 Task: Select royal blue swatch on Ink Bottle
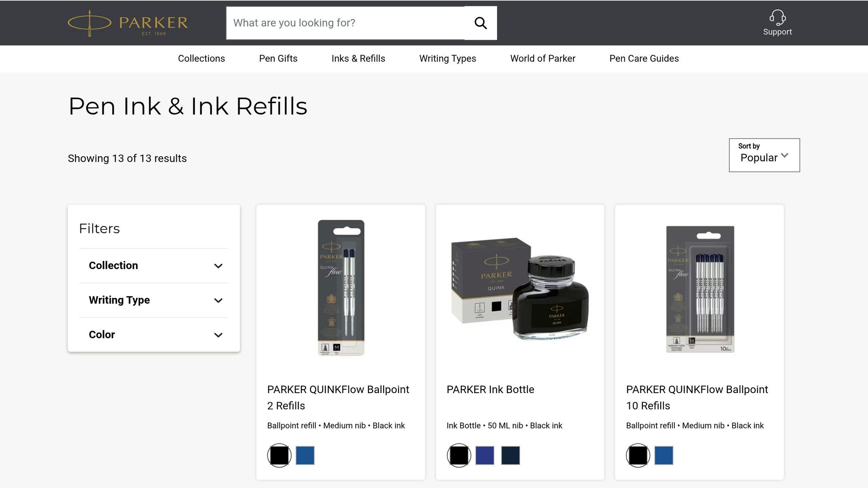coord(484,455)
